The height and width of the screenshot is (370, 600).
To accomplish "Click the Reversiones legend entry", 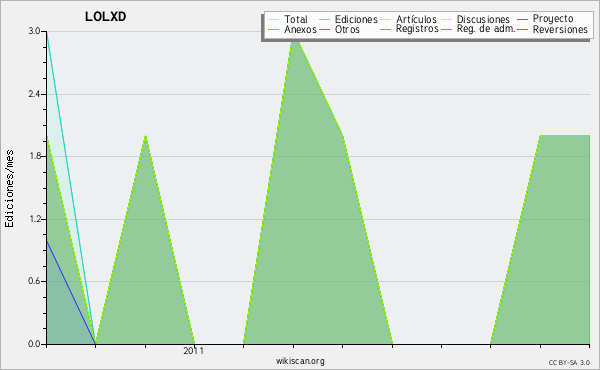I will [x=552, y=29].
